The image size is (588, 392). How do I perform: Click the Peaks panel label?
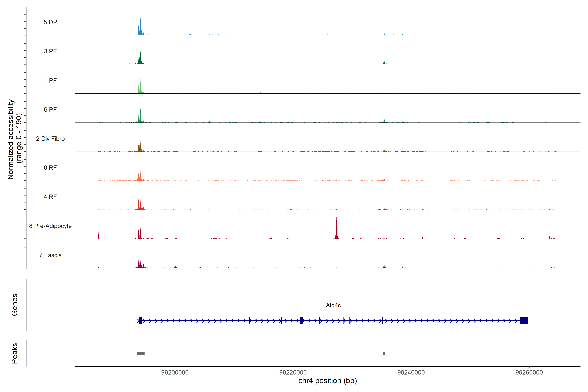tap(15, 353)
